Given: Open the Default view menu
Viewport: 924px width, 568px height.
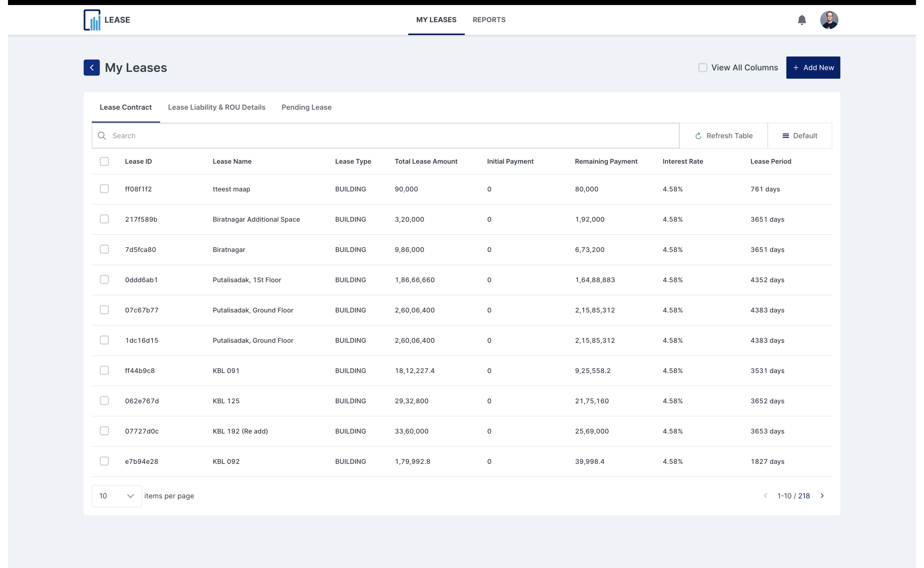Looking at the screenshot, I should click(800, 135).
